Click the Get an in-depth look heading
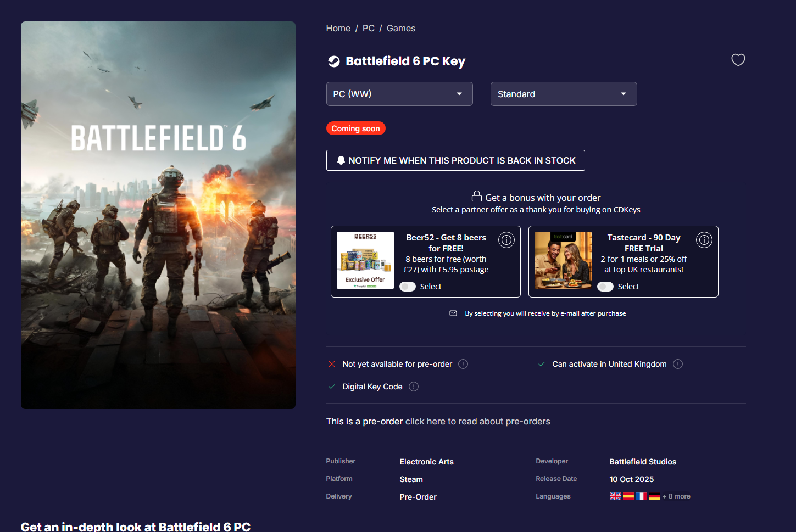 (136, 527)
